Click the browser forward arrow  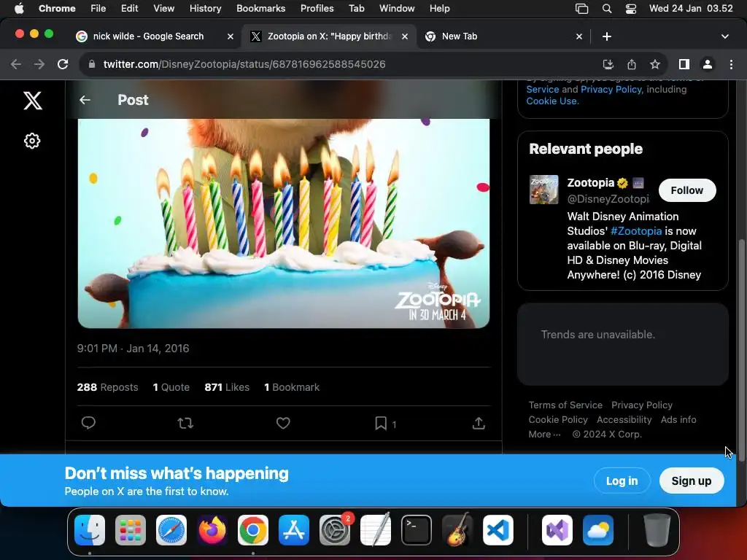tap(39, 64)
